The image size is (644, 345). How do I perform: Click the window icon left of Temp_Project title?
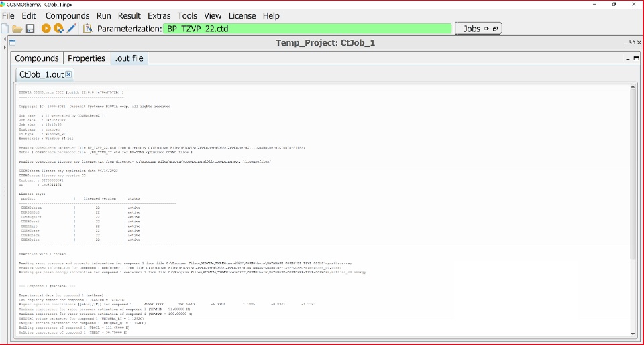point(13,42)
